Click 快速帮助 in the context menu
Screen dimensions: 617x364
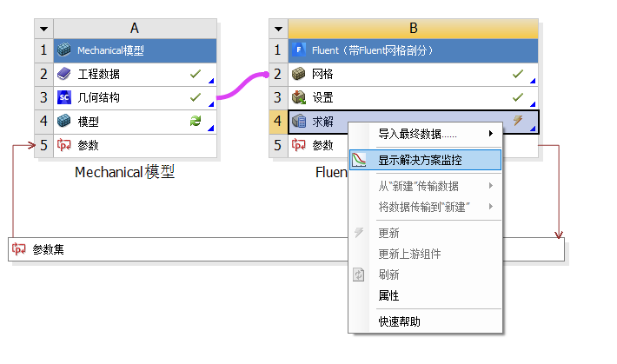(x=399, y=321)
